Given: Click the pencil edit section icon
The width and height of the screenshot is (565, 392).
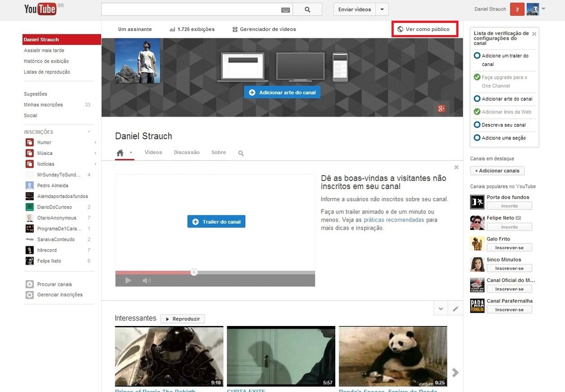Looking at the screenshot, I should 455,309.
